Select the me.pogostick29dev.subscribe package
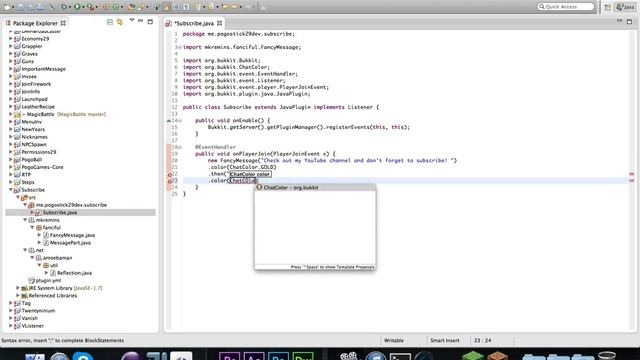 [71, 205]
